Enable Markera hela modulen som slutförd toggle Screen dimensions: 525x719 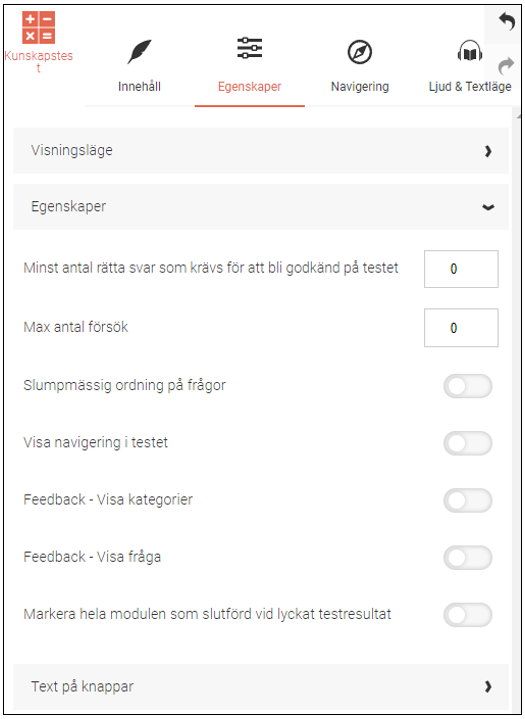click(468, 615)
